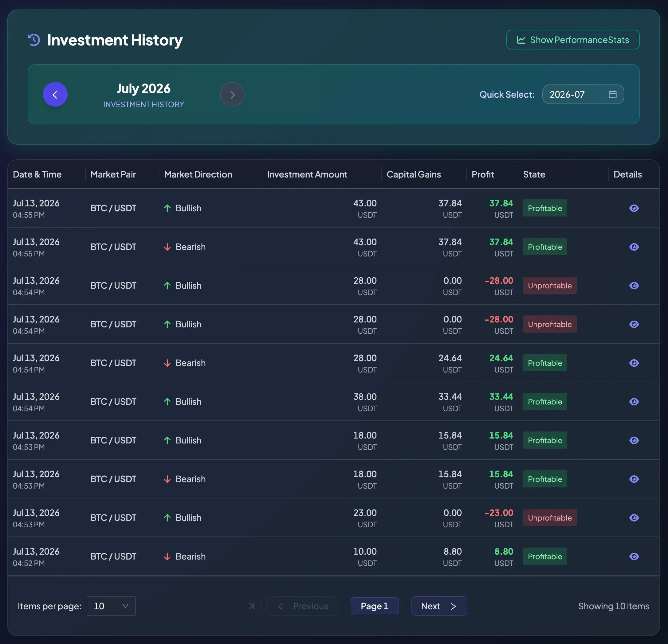The width and height of the screenshot is (668, 644).
Task: Click the Profitable badge in 38.00 row
Action: [545, 401]
